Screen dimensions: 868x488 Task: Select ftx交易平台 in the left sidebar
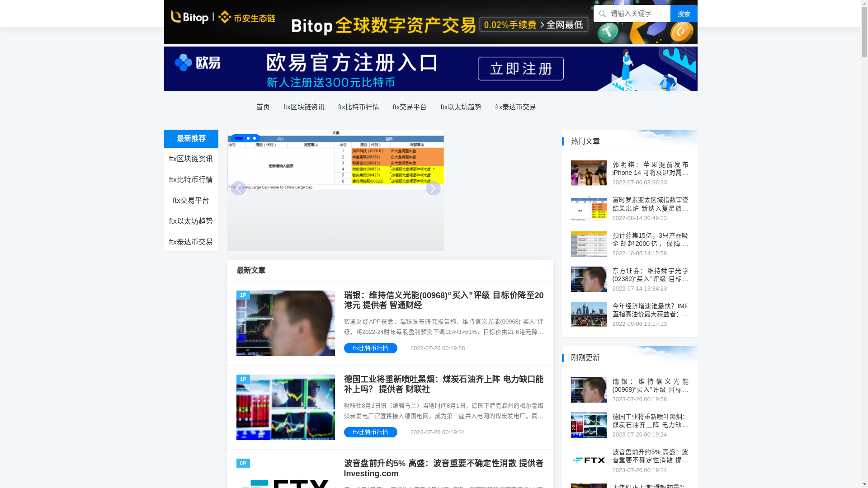point(191,201)
